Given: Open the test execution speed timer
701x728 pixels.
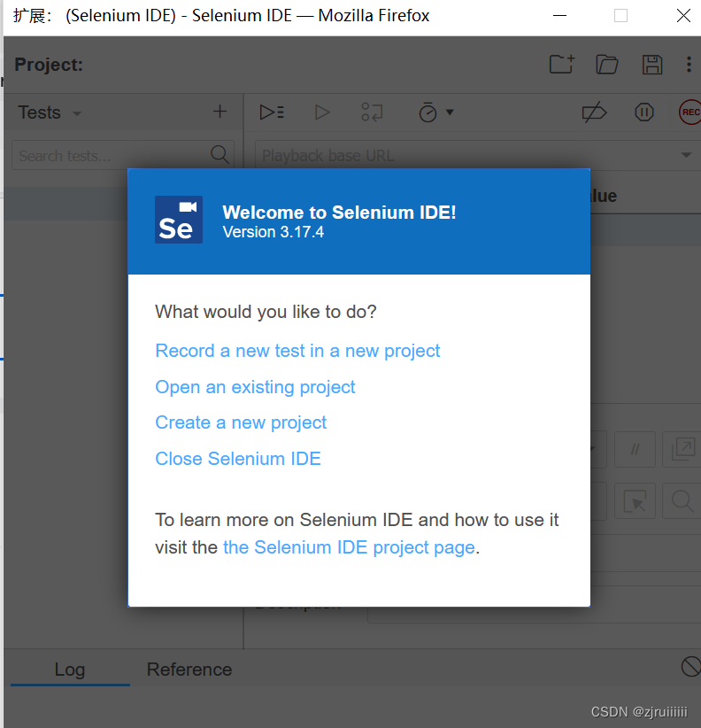Looking at the screenshot, I should [x=428, y=112].
